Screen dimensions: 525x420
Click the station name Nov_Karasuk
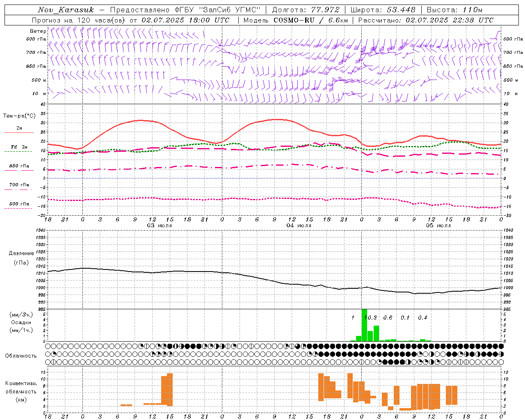[66, 10]
